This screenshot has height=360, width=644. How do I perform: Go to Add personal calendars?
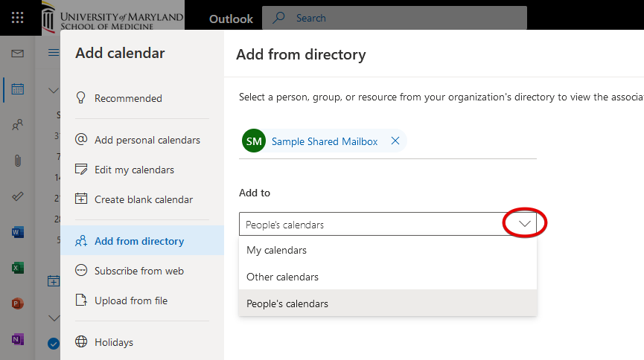(x=147, y=140)
